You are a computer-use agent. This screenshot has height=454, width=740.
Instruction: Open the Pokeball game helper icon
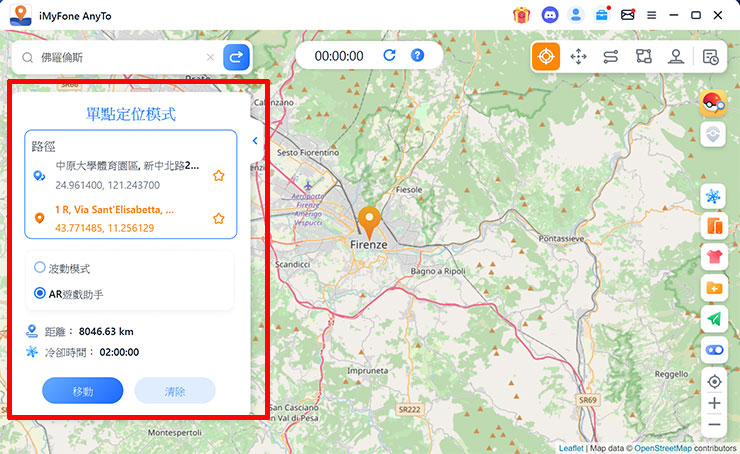pyautogui.click(x=713, y=103)
